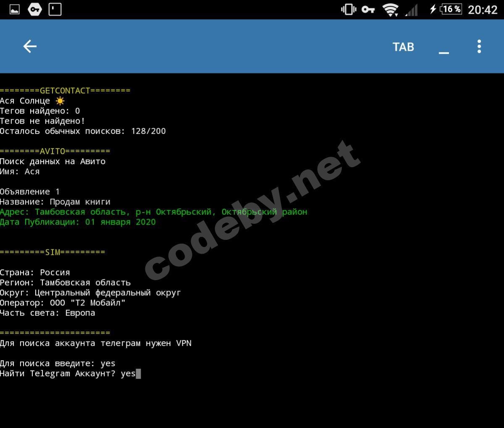Click the 'Имя: Ася' line
Viewport: 504px width, 428px height.
point(20,171)
